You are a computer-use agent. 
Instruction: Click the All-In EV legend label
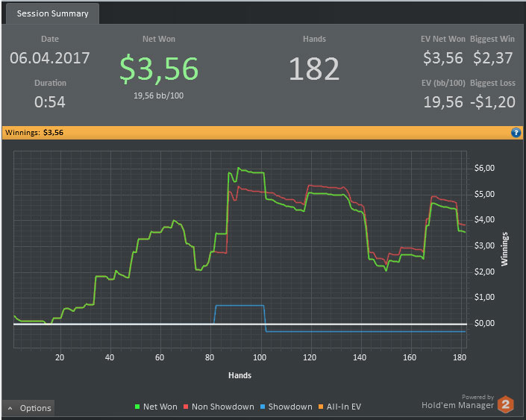click(x=344, y=407)
